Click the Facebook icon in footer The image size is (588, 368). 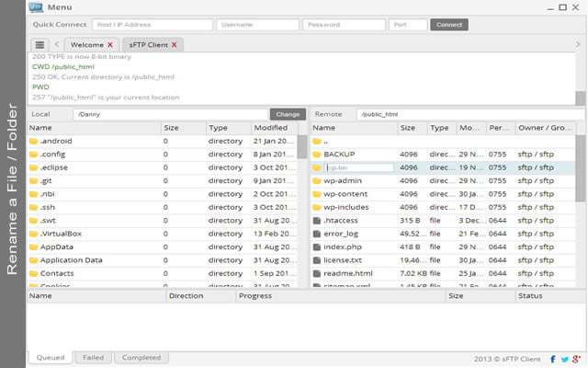pyautogui.click(x=553, y=358)
